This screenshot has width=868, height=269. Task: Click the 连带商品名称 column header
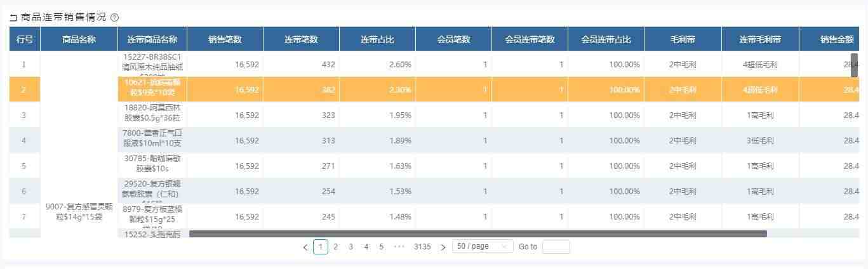152,39
